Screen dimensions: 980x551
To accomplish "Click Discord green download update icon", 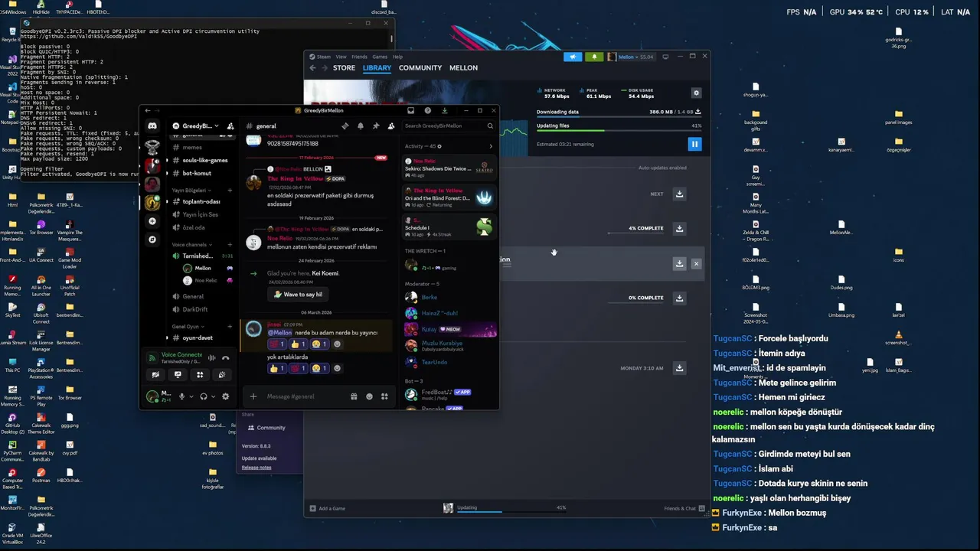I will point(444,110).
